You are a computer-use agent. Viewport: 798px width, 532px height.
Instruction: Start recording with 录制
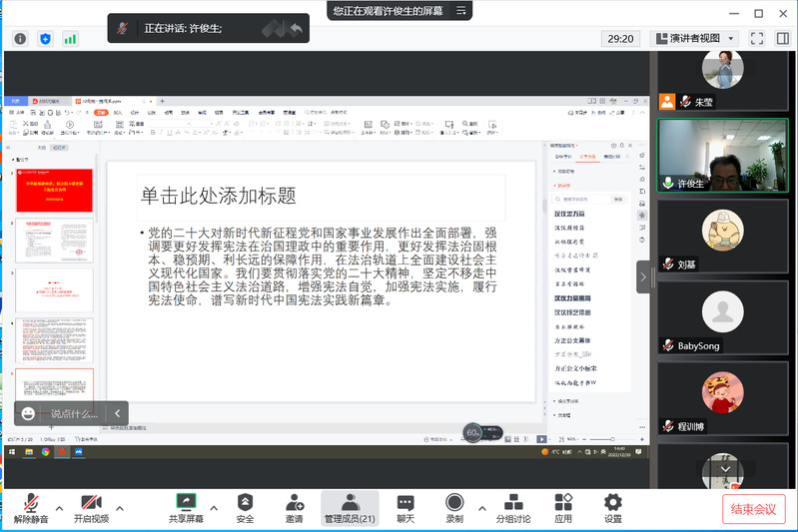(454, 508)
